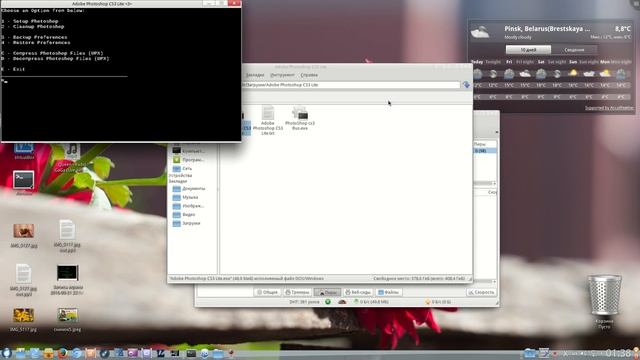640x360 pixels.
Task: Open Программы in the file manager sidebar
Action: coord(188,160)
